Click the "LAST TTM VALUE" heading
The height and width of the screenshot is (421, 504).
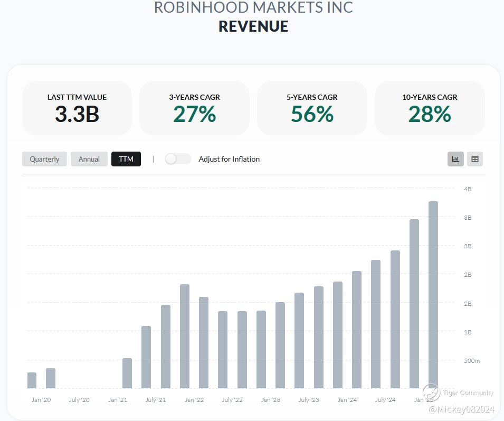pyautogui.click(x=77, y=97)
